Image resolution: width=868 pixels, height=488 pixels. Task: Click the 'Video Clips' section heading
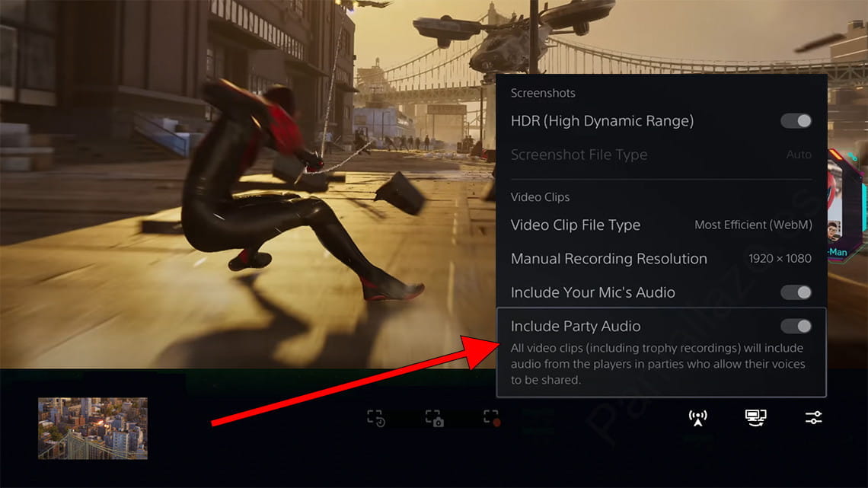(x=540, y=197)
